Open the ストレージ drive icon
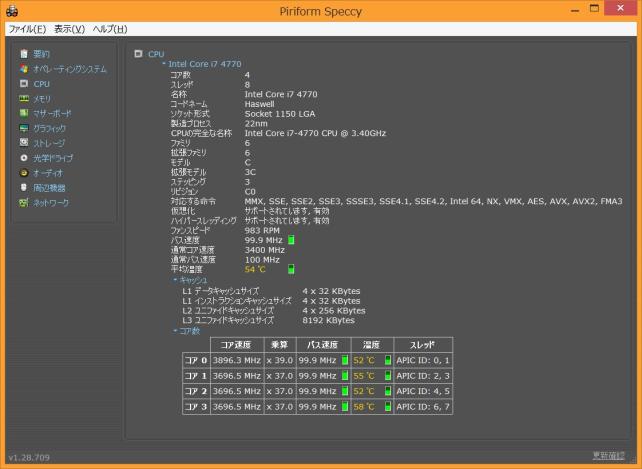This screenshot has height=469, width=642. tap(23, 143)
